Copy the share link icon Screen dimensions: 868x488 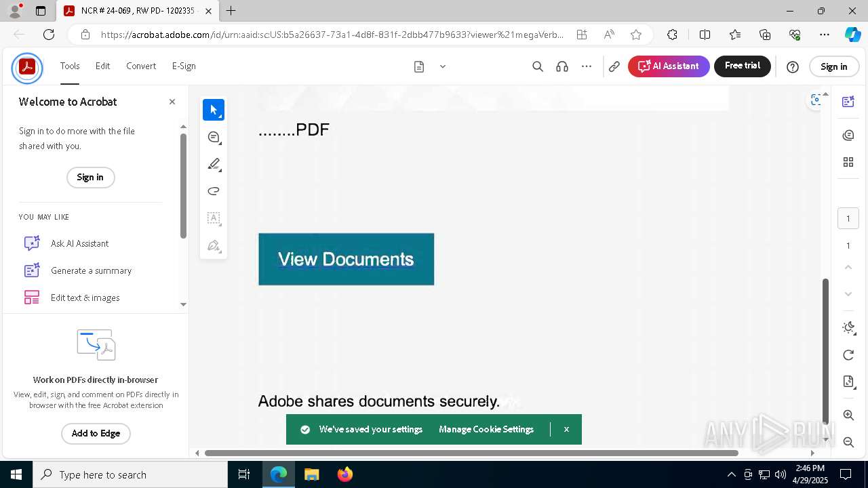click(x=614, y=66)
